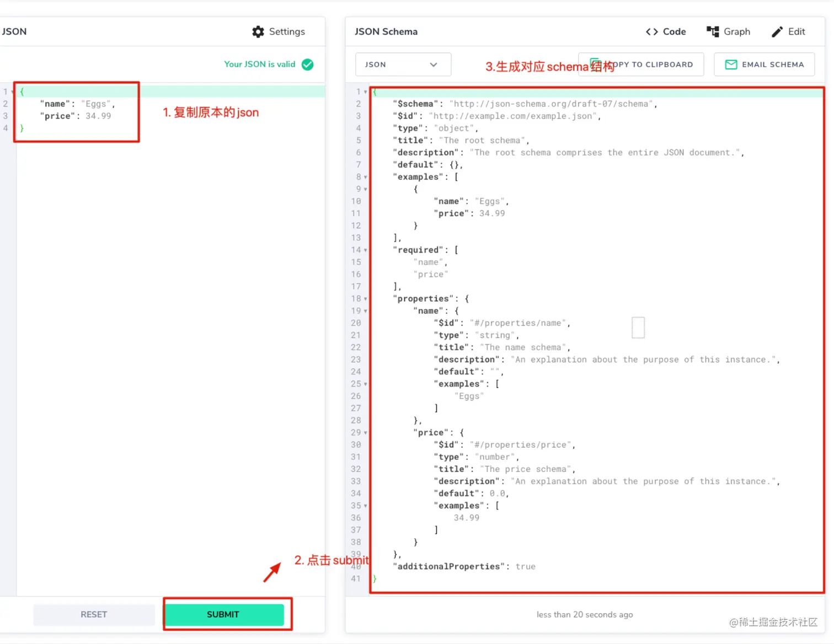Click the "Your JSON is valid" message
Viewport: 834px width, 644px height.
click(x=260, y=65)
